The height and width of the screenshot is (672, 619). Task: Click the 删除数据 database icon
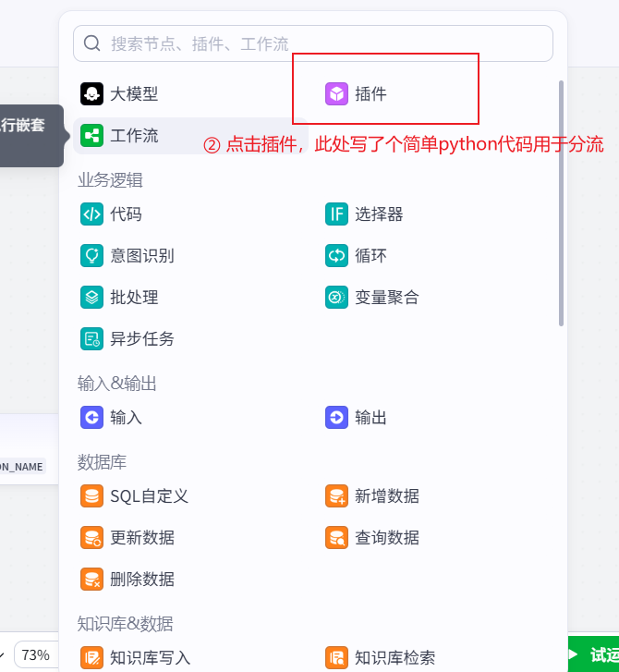click(91, 579)
